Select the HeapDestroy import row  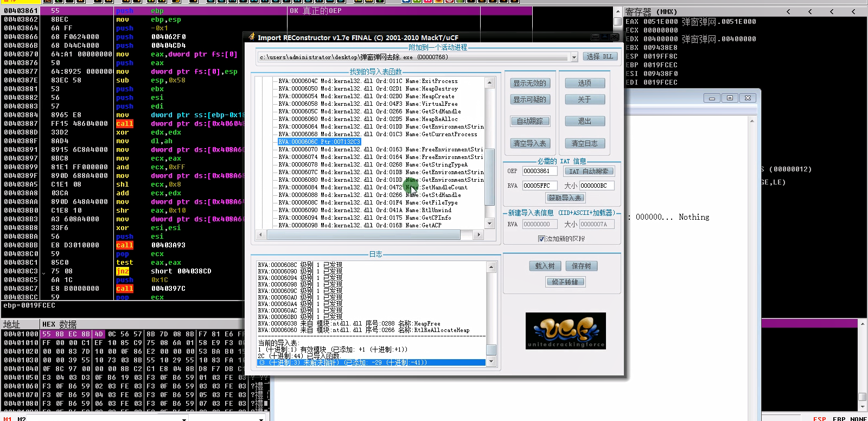coord(368,88)
